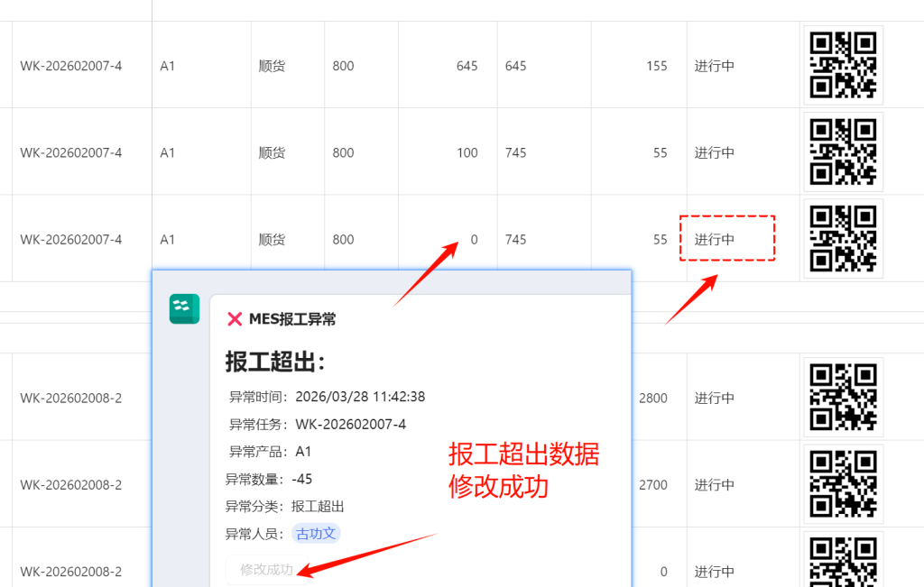Image resolution: width=924 pixels, height=587 pixels.
Task: Click the 异常人员 label in the popup
Action: (254, 534)
